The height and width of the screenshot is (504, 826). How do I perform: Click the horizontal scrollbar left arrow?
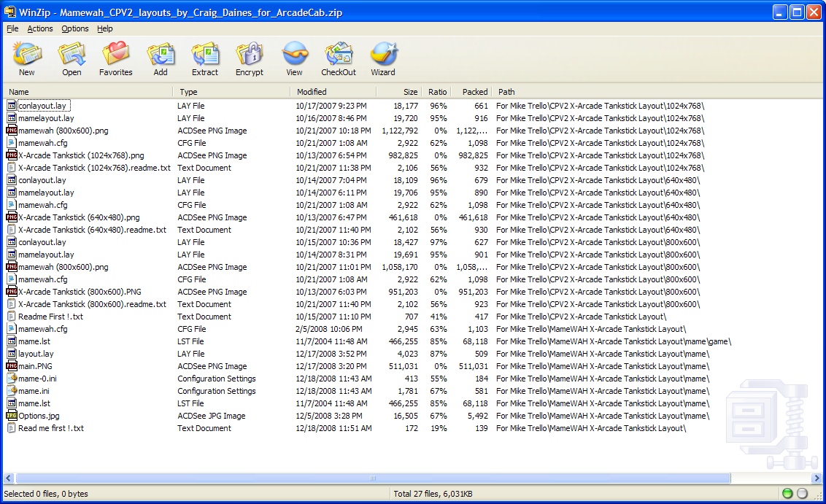[9, 478]
